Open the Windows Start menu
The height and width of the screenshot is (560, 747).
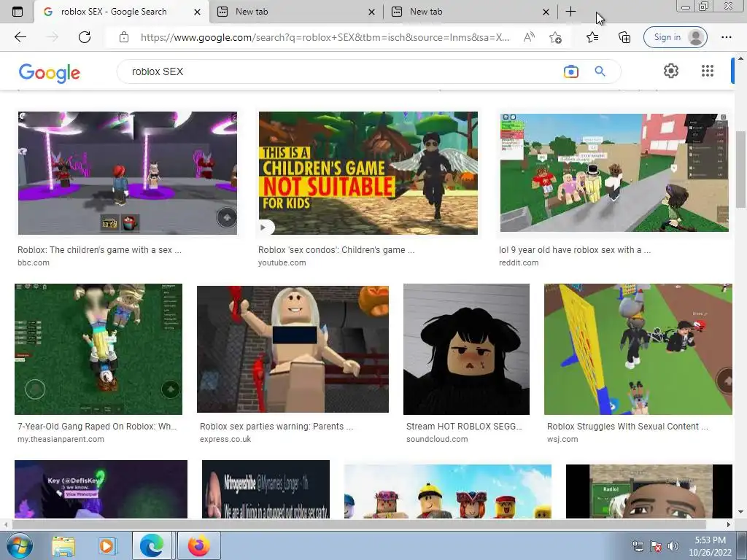pos(20,545)
